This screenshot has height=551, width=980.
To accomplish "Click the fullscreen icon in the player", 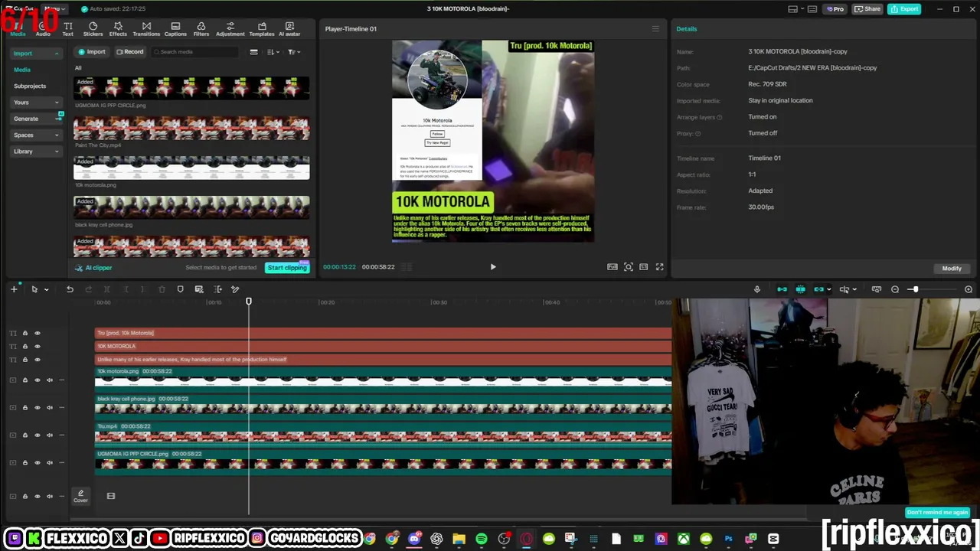I will (659, 267).
